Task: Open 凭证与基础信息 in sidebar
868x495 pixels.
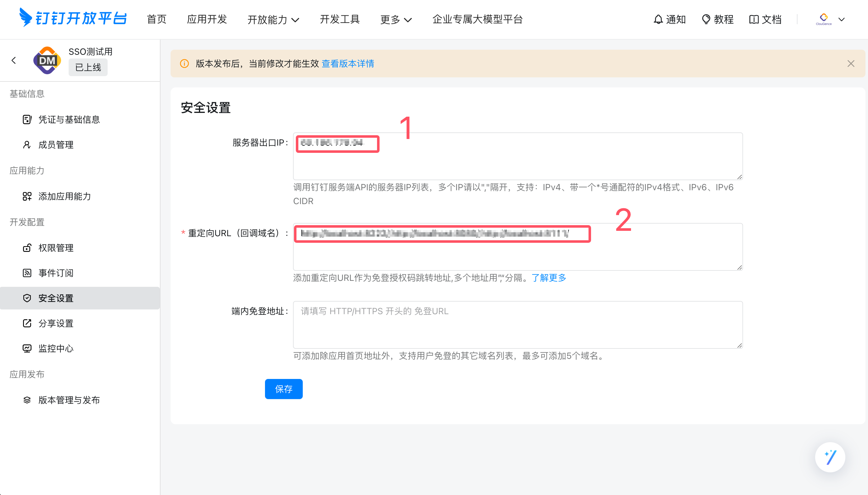Action: click(69, 120)
